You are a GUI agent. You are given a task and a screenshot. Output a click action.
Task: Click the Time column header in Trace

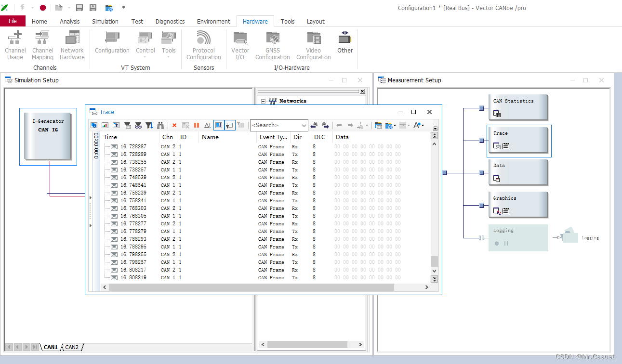coord(130,137)
